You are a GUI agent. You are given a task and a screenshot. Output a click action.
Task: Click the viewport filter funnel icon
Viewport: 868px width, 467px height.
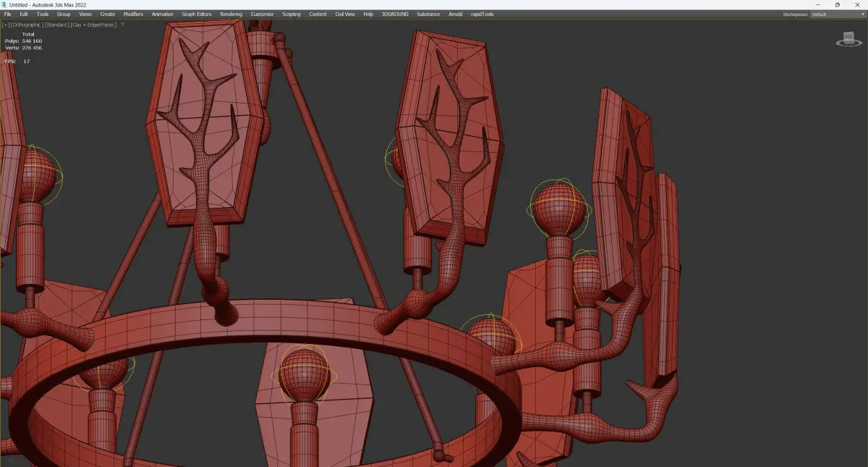[123, 25]
